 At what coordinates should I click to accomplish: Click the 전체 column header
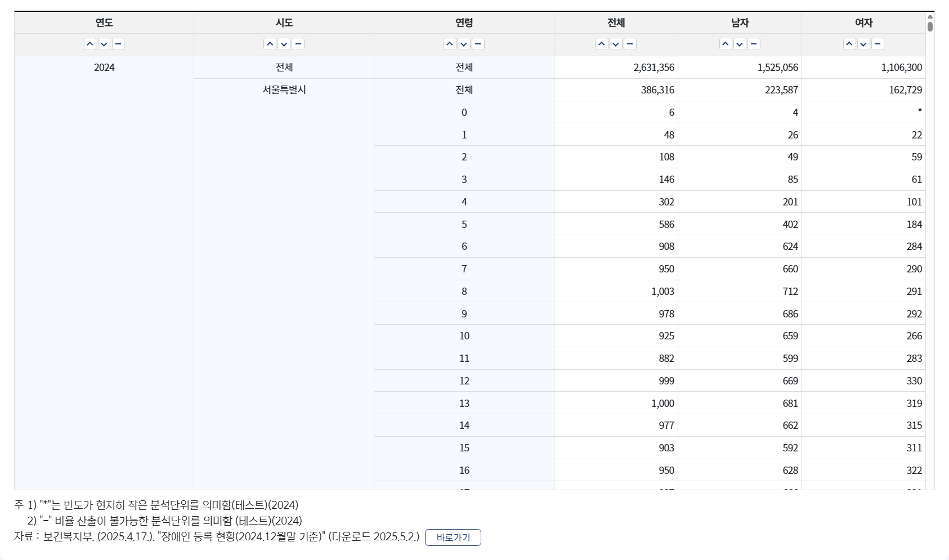pos(616,22)
